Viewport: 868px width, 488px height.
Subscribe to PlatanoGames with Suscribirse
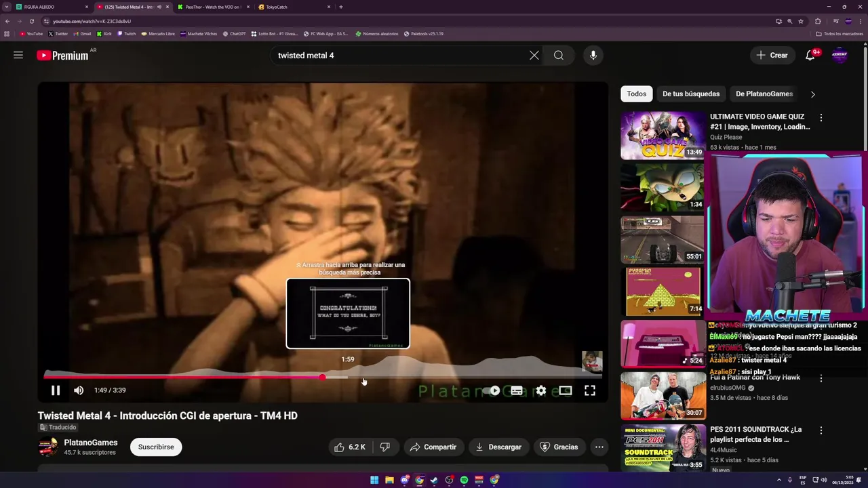click(156, 447)
